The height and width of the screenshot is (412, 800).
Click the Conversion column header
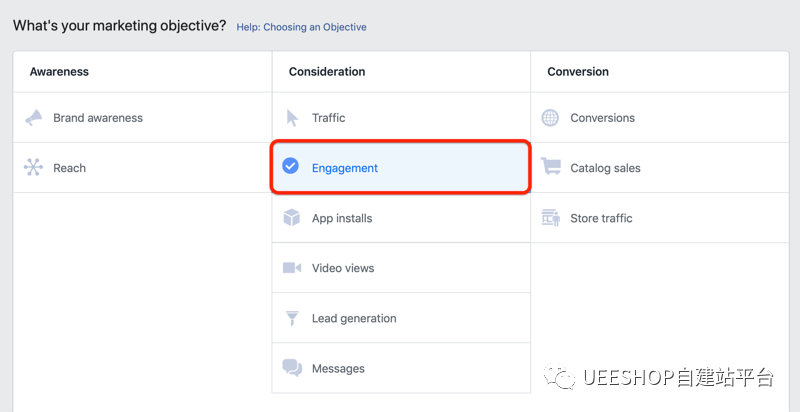(x=578, y=72)
